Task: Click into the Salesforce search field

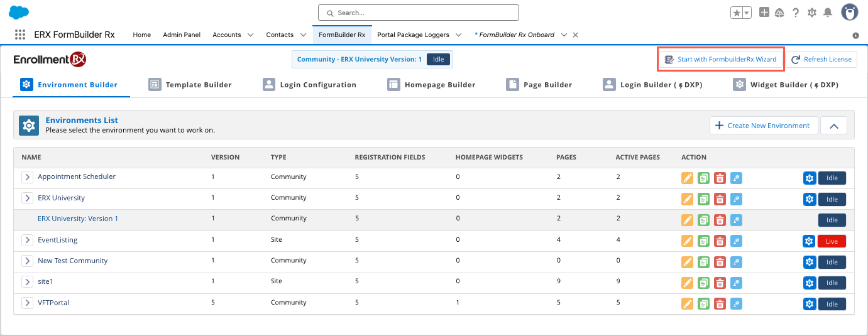Action: [x=419, y=13]
